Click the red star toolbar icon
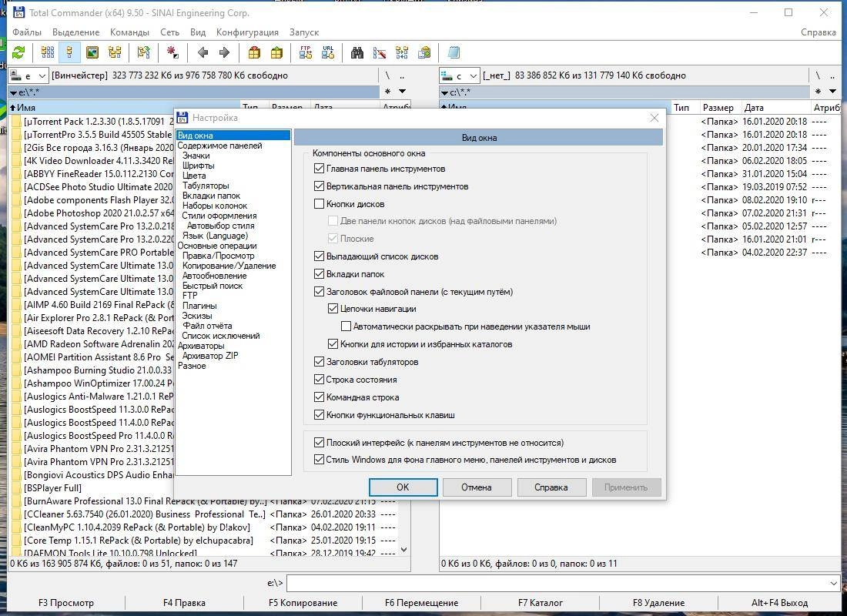847x616 pixels. [172, 52]
